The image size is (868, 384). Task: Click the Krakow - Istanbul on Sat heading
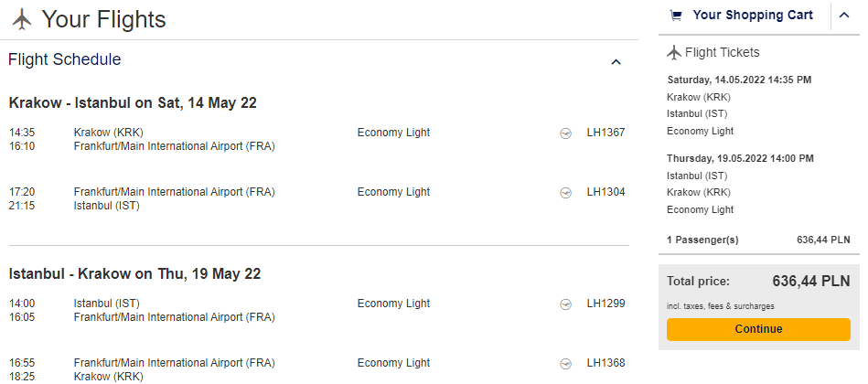133,103
